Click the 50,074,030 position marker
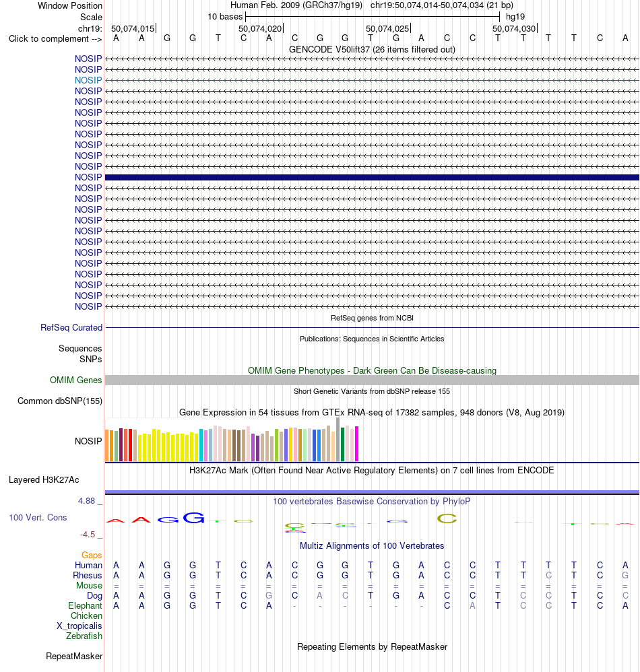 (x=514, y=29)
